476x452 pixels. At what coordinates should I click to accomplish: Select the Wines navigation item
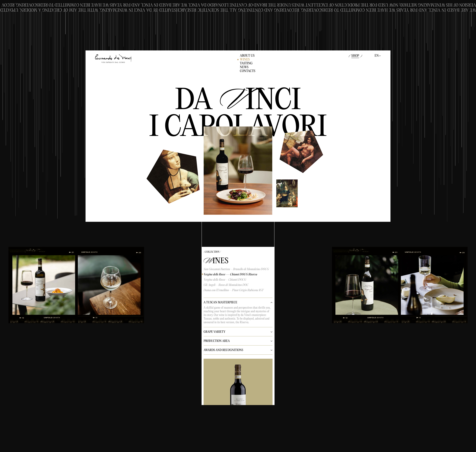[245, 59]
